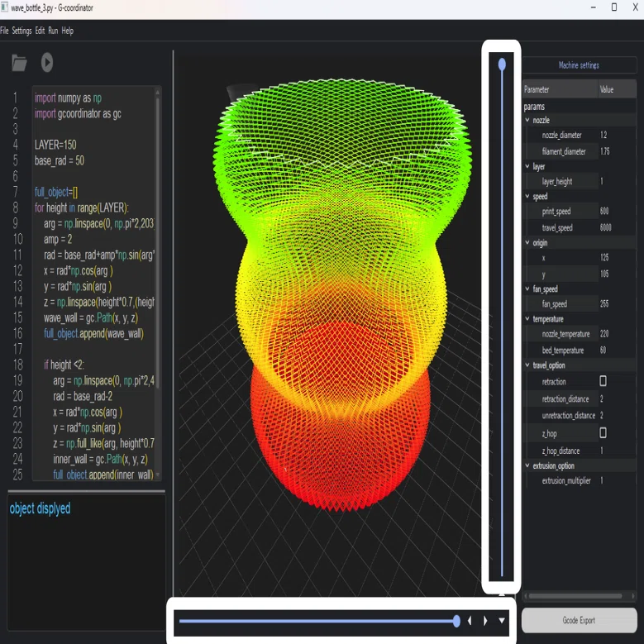Click the bed_temperature value 60
Screen dimensions: 644x644
coord(603,350)
